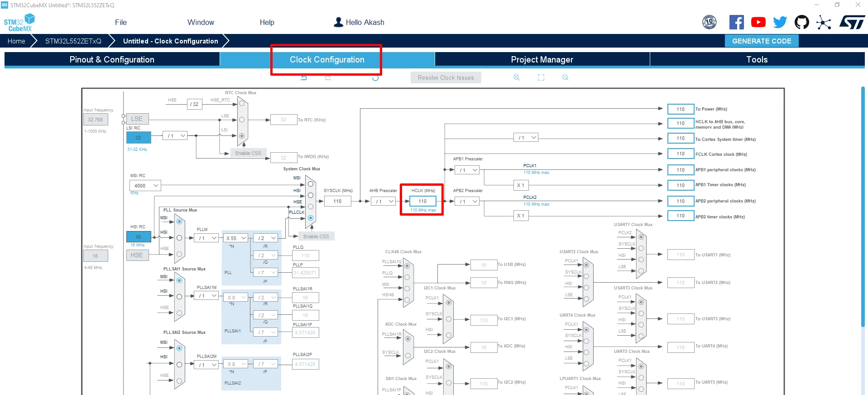868x395 pixels.
Task: Click the 10-year anniversary badge icon
Action: pos(710,22)
